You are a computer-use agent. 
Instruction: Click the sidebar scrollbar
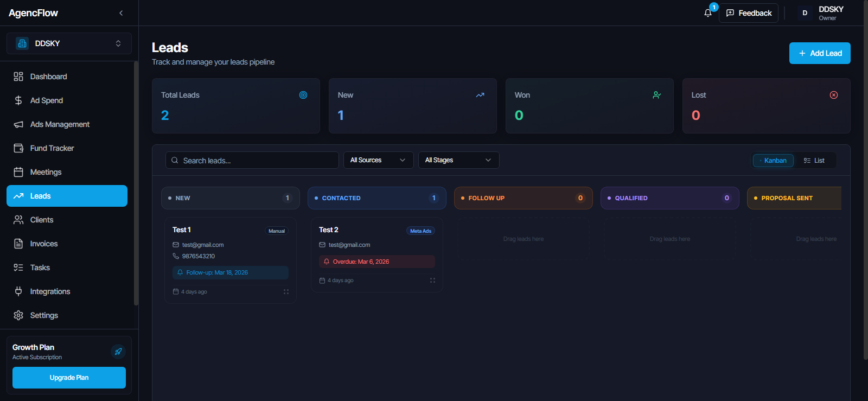click(x=136, y=184)
